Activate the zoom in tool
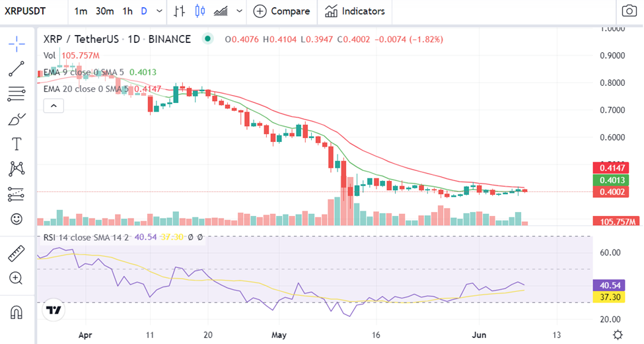The image size is (644, 344). click(16, 279)
